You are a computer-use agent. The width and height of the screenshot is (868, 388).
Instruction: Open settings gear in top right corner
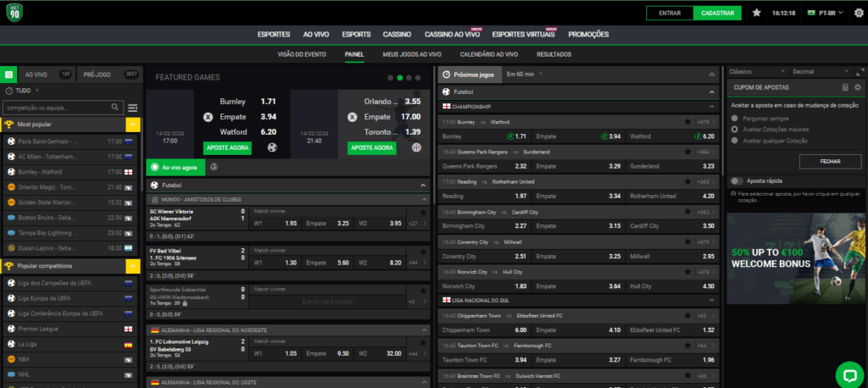858,13
